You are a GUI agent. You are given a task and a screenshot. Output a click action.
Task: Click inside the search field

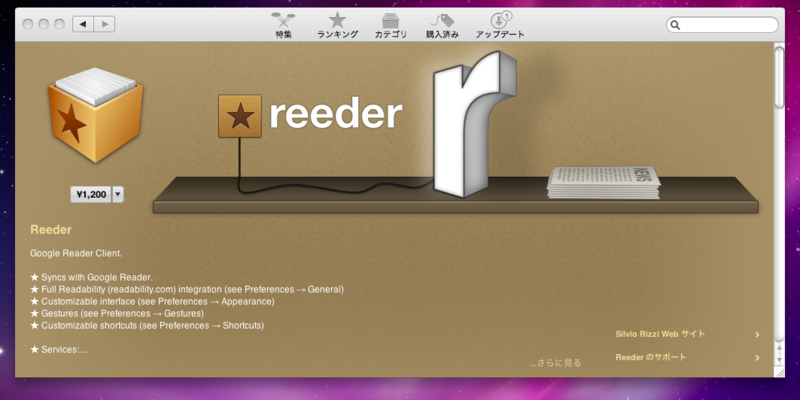(722, 25)
